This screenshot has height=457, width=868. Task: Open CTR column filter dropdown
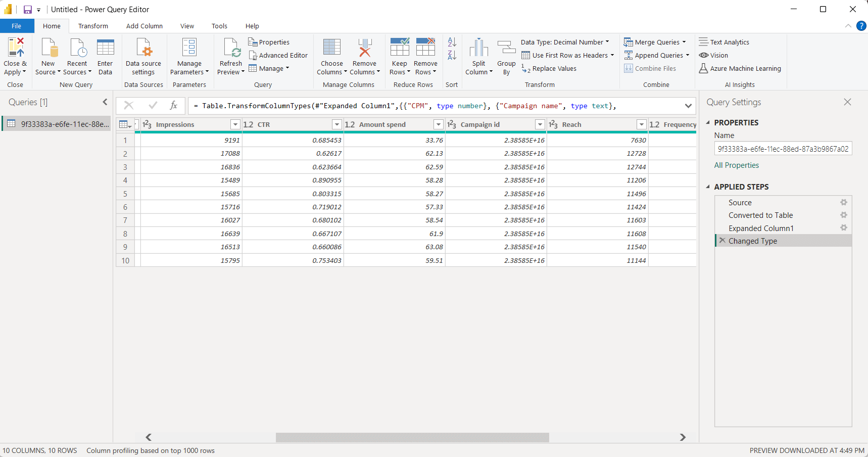(x=337, y=124)
